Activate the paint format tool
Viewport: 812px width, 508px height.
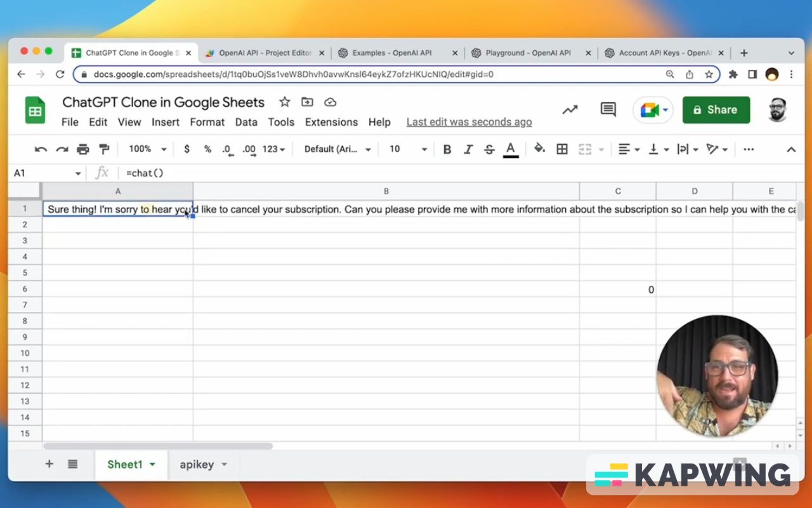[104, 149]
